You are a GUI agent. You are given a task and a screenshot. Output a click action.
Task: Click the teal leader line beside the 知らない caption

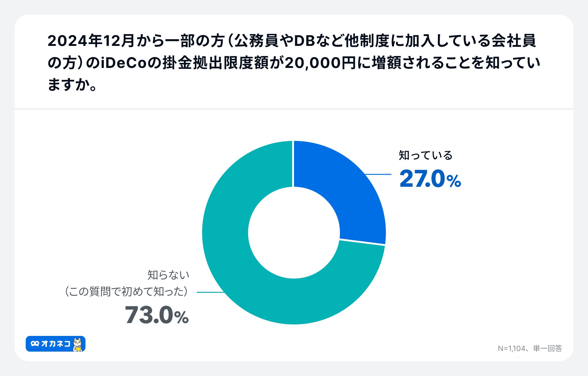coord(211,292)
